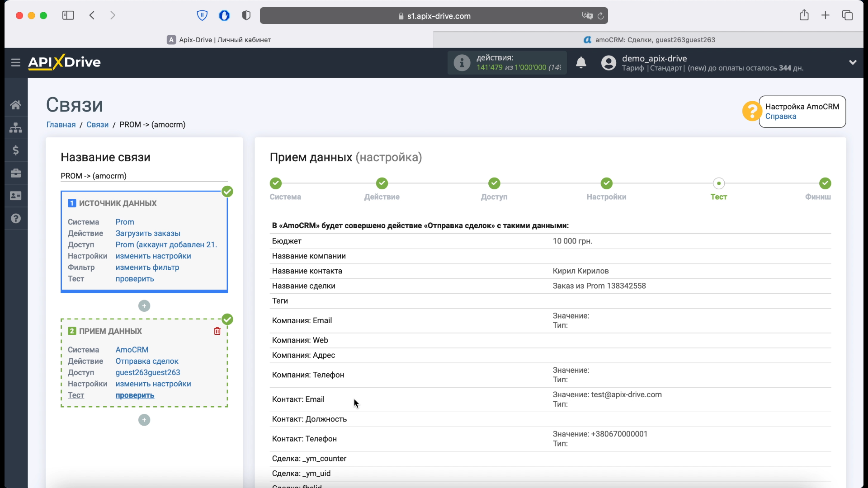Click the translate icon in address bar
Image resolution: width=868 pixels, height=488 pixels.
point(587,16)
